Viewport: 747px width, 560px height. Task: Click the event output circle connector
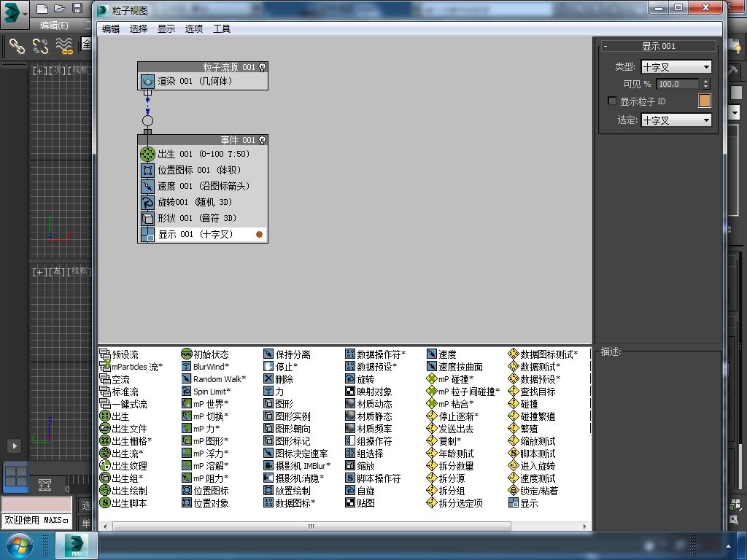147,120
